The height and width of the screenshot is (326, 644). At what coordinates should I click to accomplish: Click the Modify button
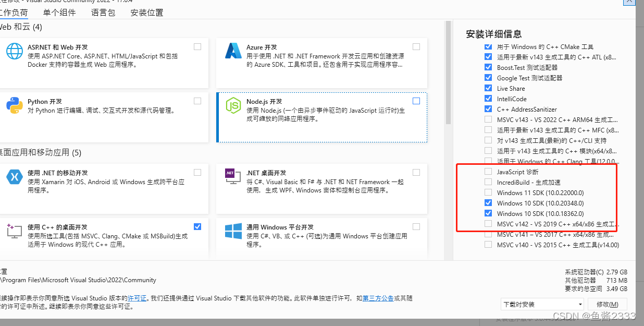(608, 304)
